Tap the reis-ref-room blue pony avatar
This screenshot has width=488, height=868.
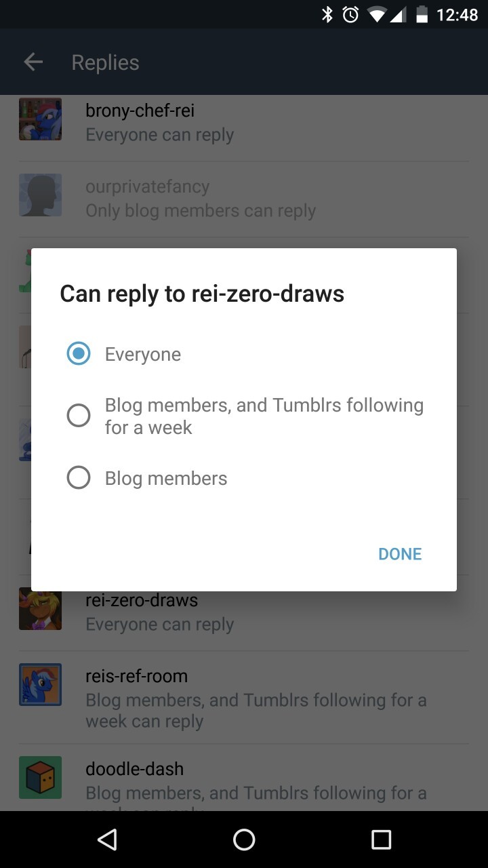point(40,684)
